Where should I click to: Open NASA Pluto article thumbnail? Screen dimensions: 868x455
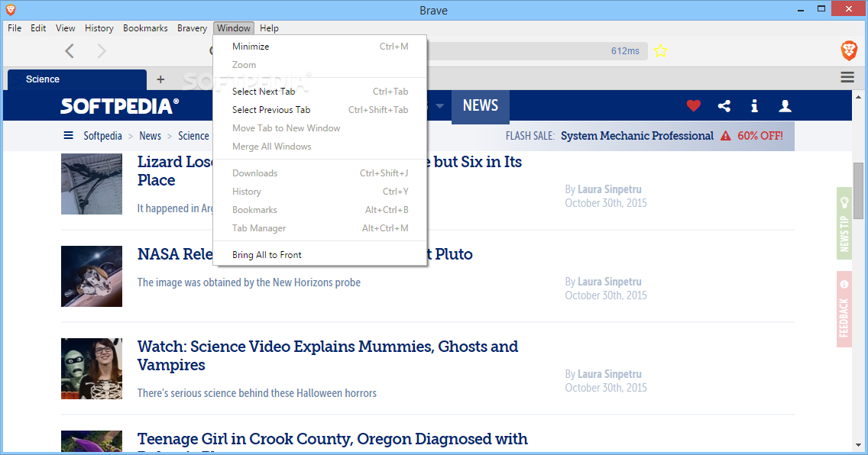(92, 276)
